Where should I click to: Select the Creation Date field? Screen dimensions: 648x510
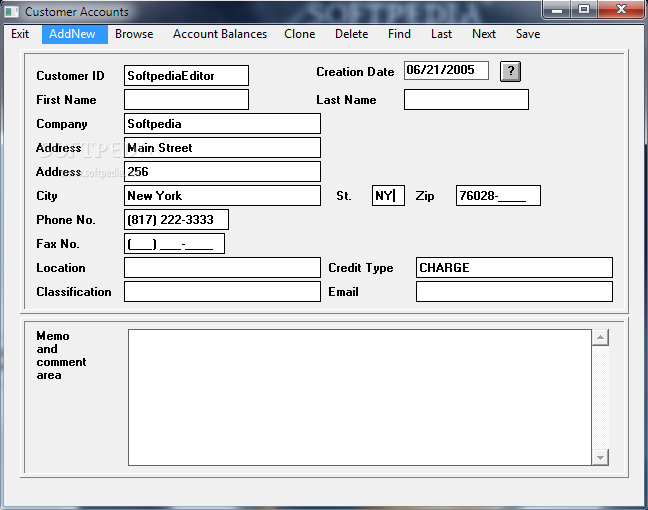pos(446,70)
